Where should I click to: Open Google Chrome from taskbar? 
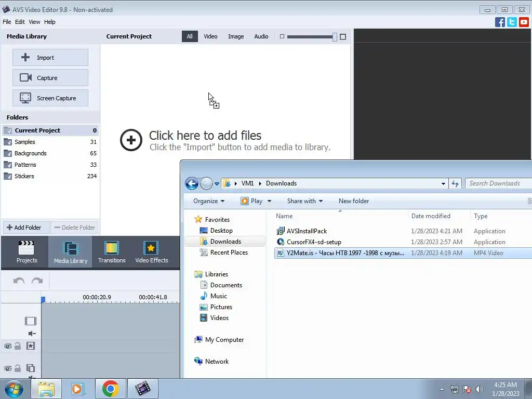click(110, 389)
